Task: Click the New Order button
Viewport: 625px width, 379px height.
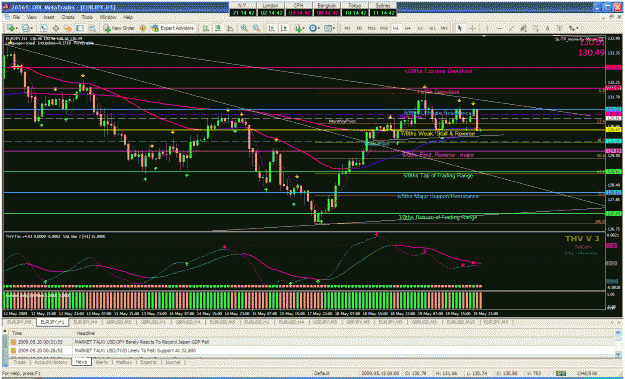Action: 119,28
